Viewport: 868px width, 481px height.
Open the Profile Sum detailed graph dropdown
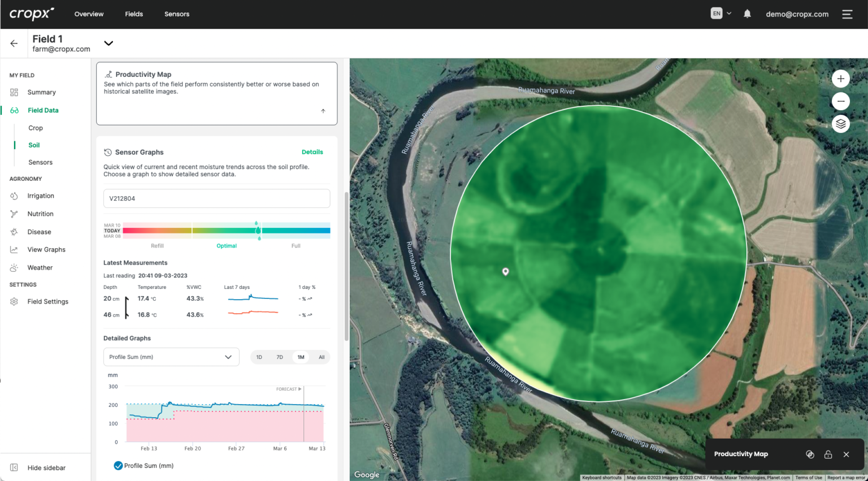(x=228, y=357)
